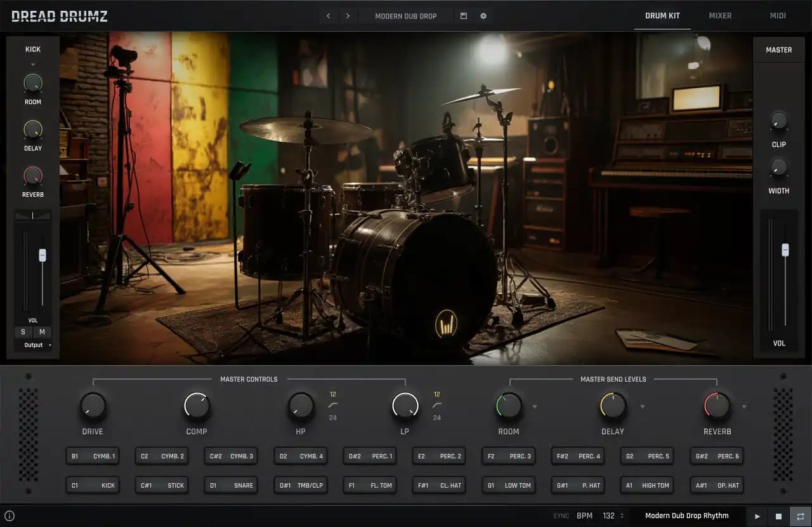
Task: Adjust BPM with the stepper arrows
Action: point(622,516)
